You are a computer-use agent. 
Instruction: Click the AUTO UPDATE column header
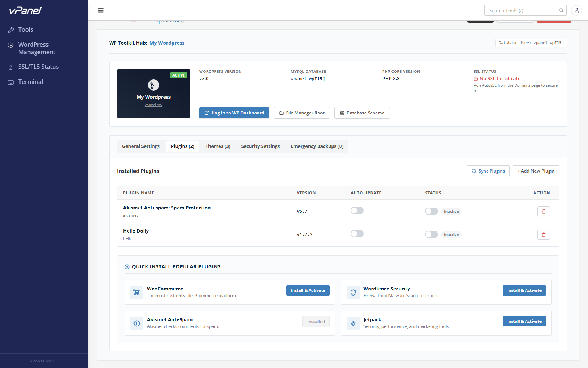pyautogui.click(x=366, y=193)
